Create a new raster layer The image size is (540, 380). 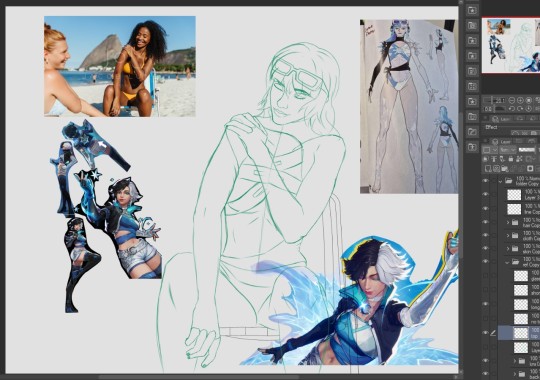point(488,168)
